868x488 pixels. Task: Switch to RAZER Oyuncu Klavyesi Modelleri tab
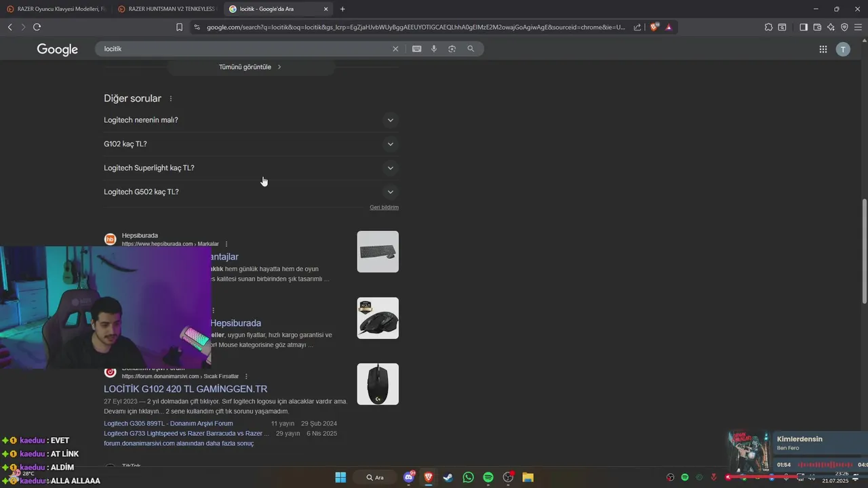click(56, 9)
